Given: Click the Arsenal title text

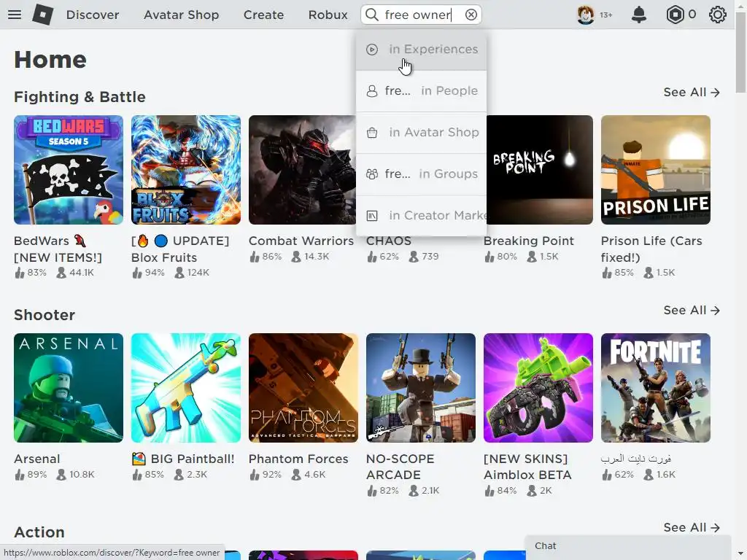Looking at the screenshot, I should tap(37, 459).
